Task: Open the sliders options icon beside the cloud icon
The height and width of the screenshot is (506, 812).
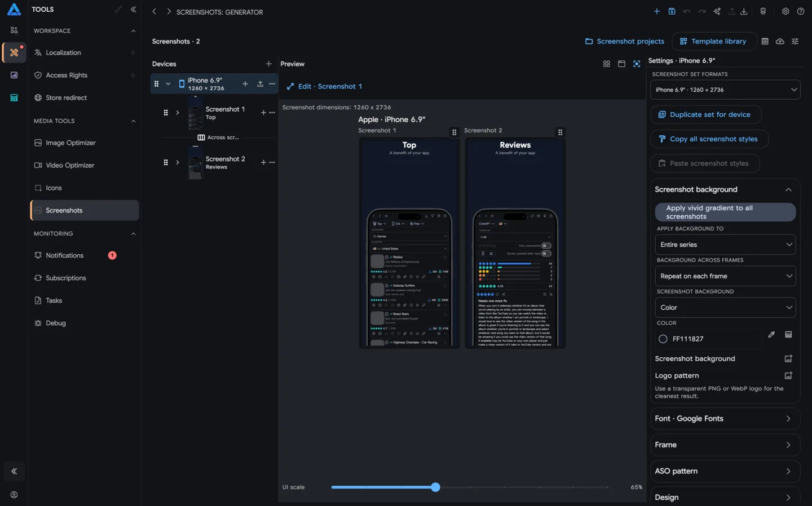Action: [795, 41]
